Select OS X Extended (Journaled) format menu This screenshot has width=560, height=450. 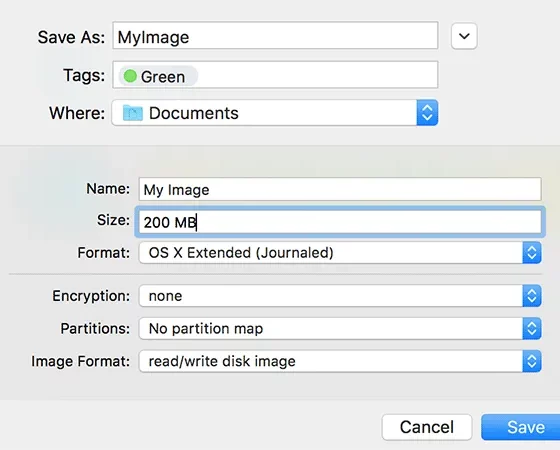tap(340, 253)
